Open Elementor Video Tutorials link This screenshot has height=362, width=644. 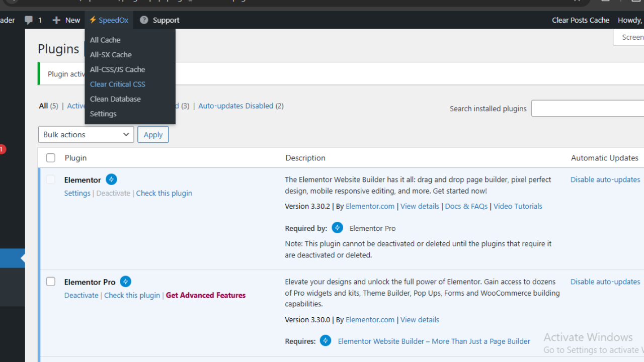point(518,206)
